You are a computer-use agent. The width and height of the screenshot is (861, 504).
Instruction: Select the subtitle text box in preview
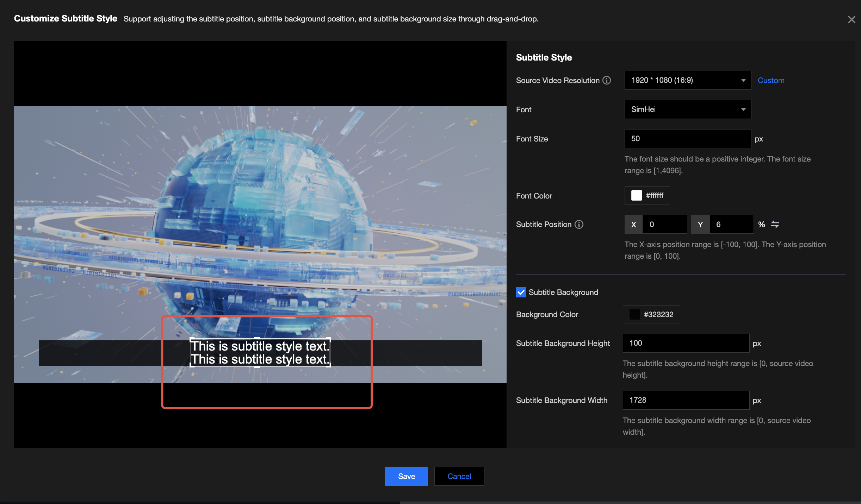coord(260,353)
